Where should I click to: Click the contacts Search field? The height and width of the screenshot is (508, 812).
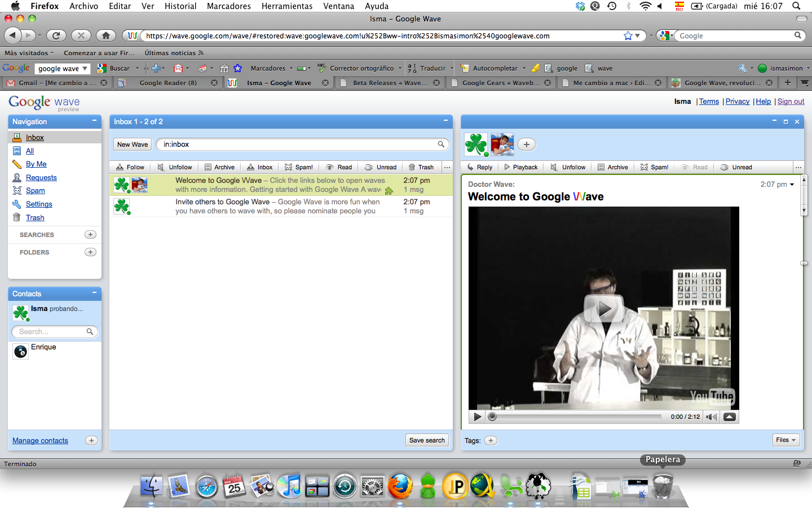coord(55,332)
